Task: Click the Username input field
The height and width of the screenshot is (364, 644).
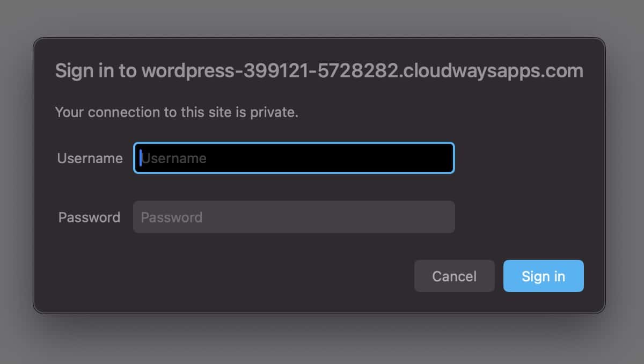Action: tap(294, 158)
